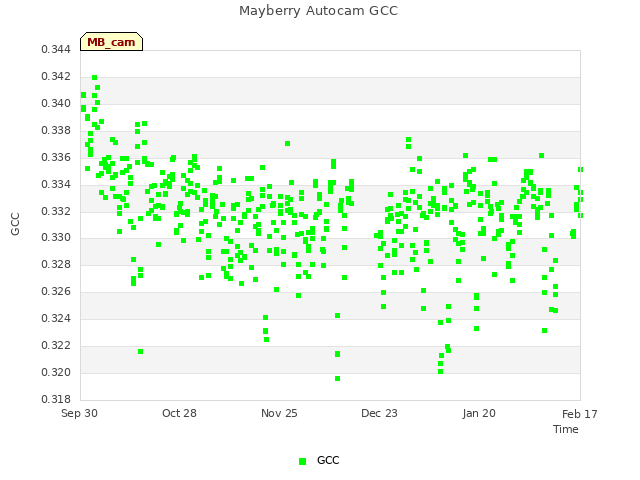Click the green GCC legend swatch
The width and height of the screenshot is (640, 480).
pos(302,461)
